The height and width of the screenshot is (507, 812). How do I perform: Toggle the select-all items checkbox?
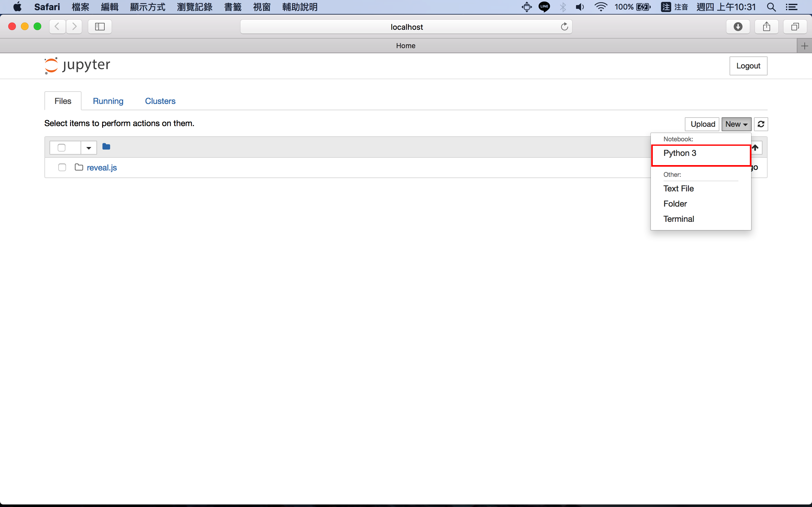coord(62,148)
